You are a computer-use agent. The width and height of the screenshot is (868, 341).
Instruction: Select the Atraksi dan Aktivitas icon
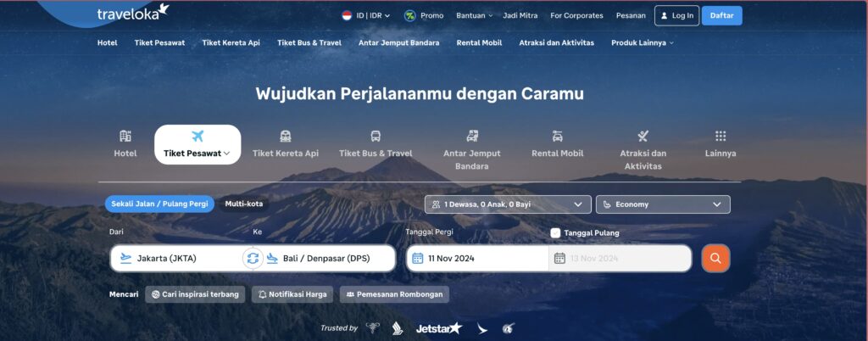pyautogui.click(x=643, y=136)
